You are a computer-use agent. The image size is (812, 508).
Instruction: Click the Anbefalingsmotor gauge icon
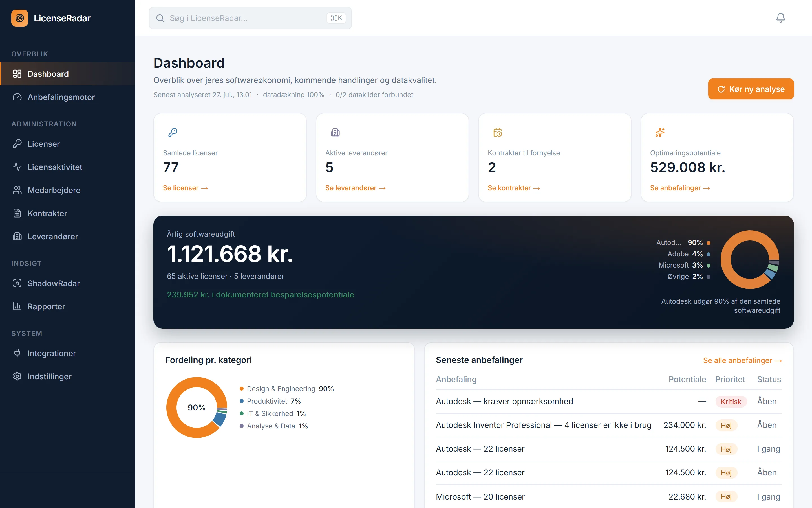17,97
